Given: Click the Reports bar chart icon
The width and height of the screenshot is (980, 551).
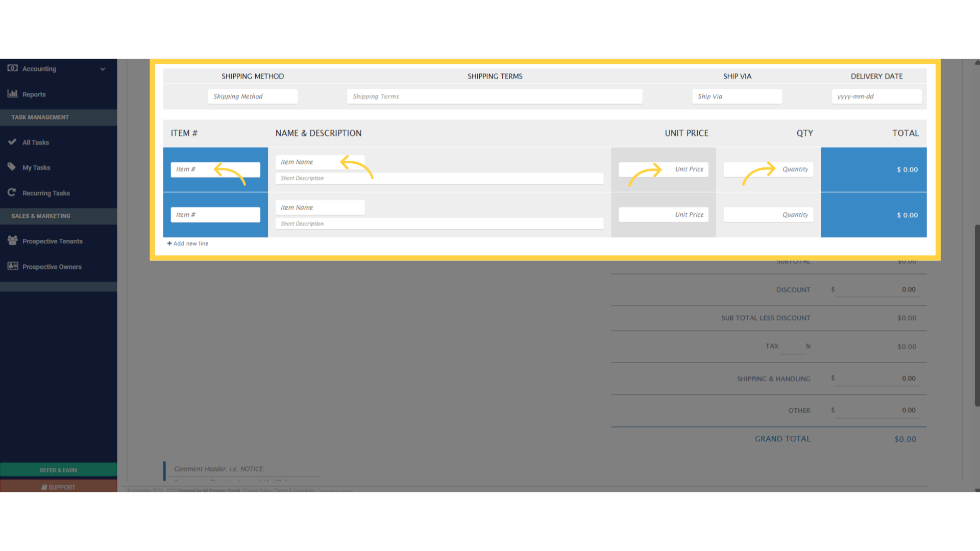Looking at the screenshot, I should pos(12,94).
